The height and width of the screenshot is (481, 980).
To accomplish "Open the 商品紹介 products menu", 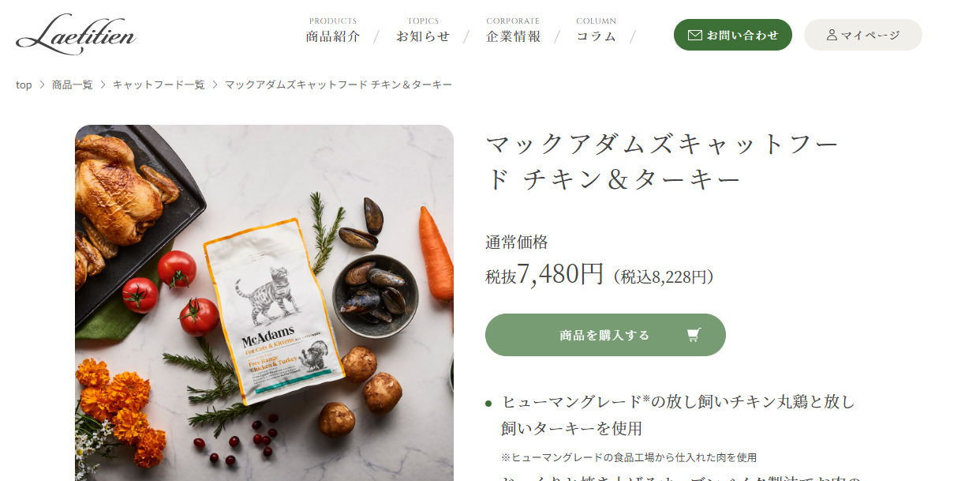I will (333, 30).
